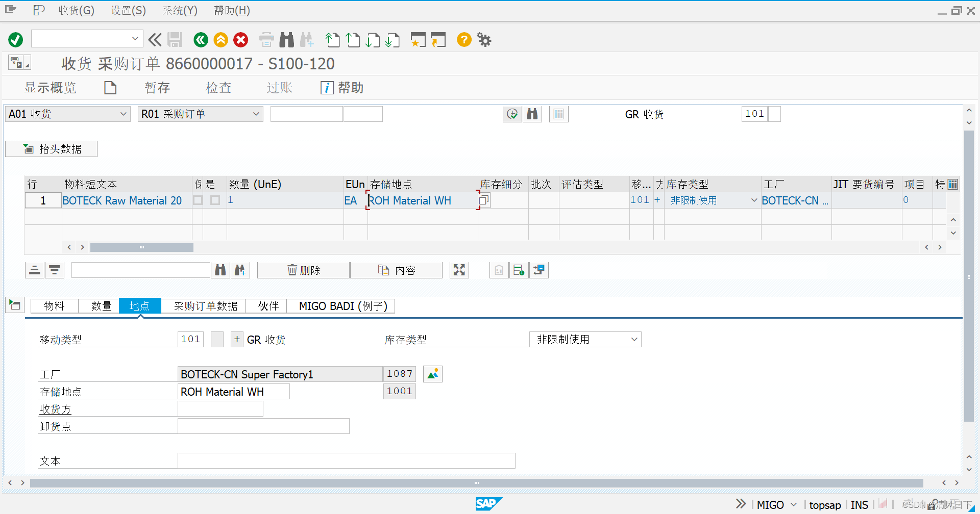Click the sort descending filter icon

click(x=55, y=270)
